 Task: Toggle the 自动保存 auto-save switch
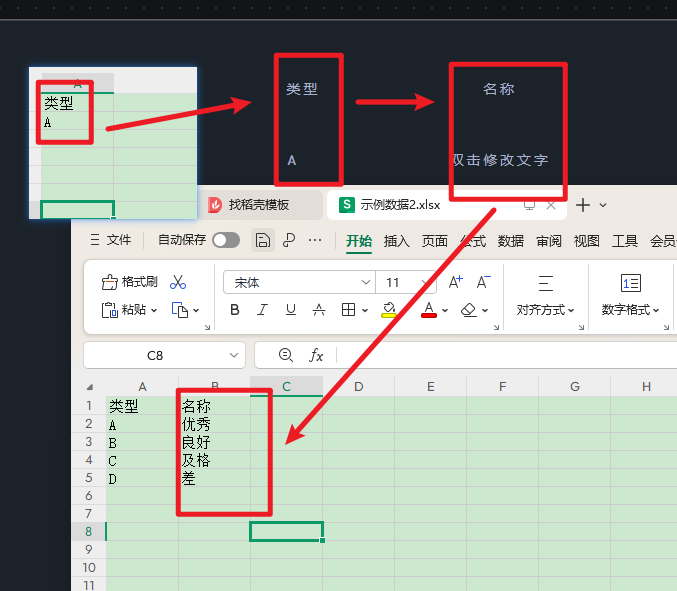226,240
